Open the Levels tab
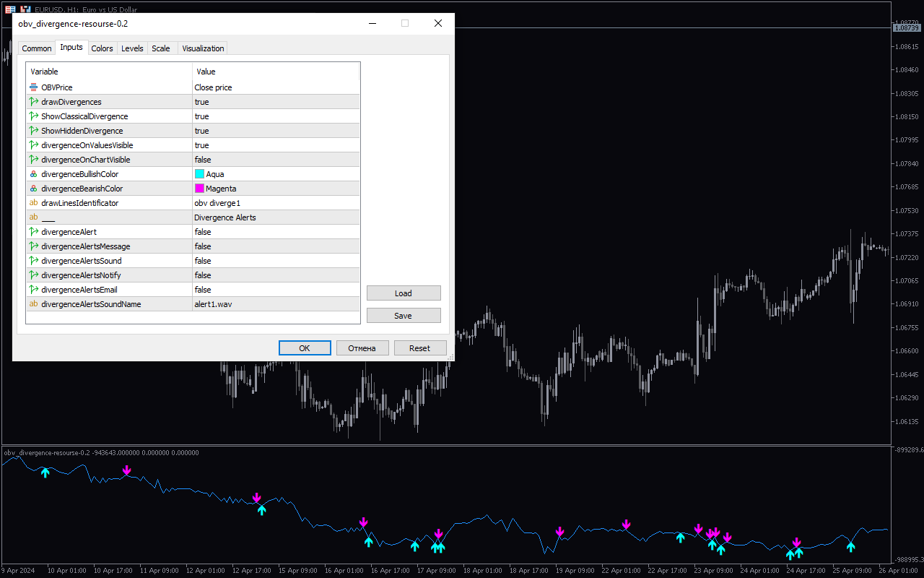Screen dimensions: 924x578 pyautogui.click(x=132, y=48)
